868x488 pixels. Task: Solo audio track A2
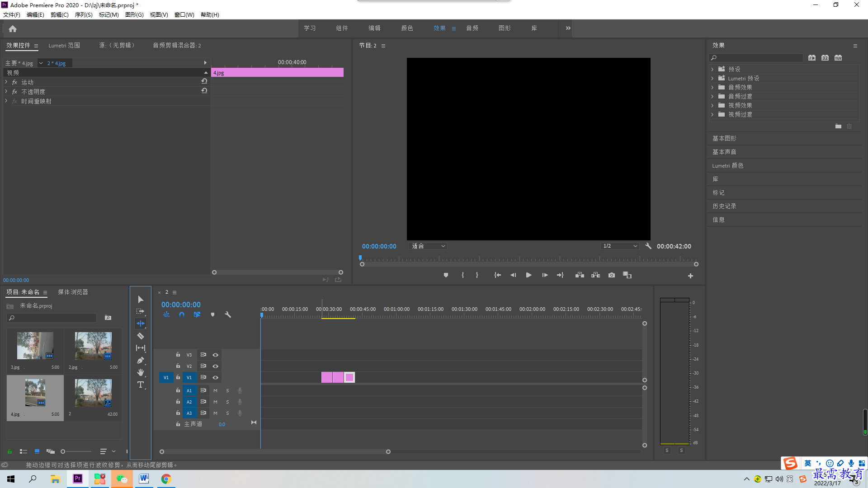(x=227, y=402)
